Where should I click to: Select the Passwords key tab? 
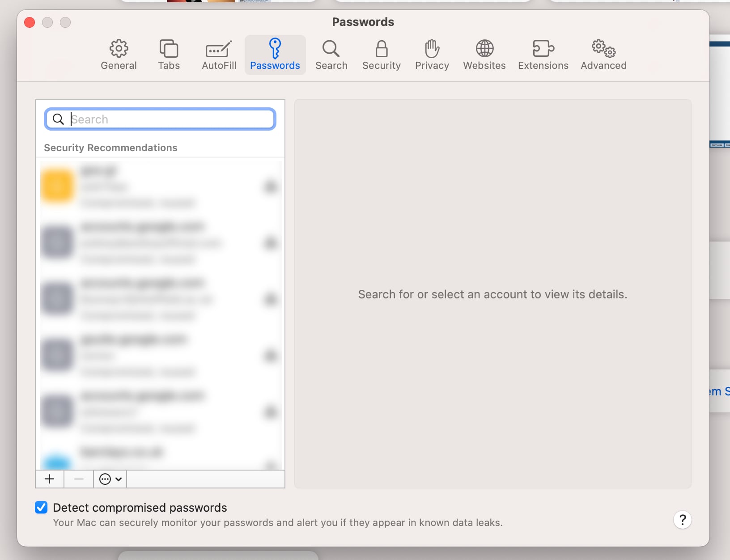(x=275, y=55)
